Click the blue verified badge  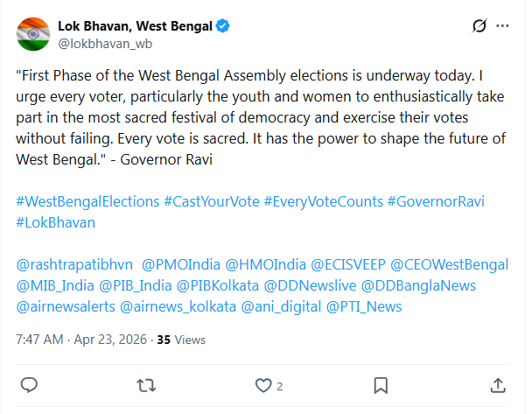(x=223, y=26)
